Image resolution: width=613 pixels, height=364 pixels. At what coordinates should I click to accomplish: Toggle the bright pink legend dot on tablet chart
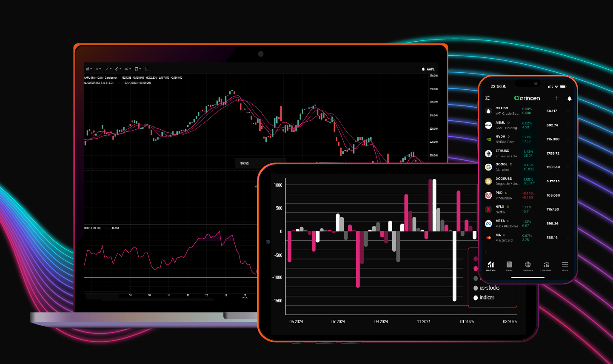[x=476, y=268]
